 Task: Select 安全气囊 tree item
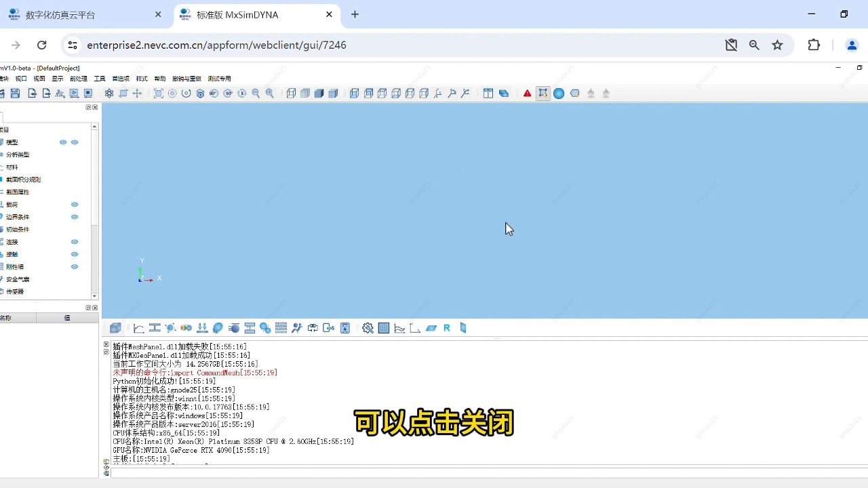pyautogui.click(x=18, y=279)
